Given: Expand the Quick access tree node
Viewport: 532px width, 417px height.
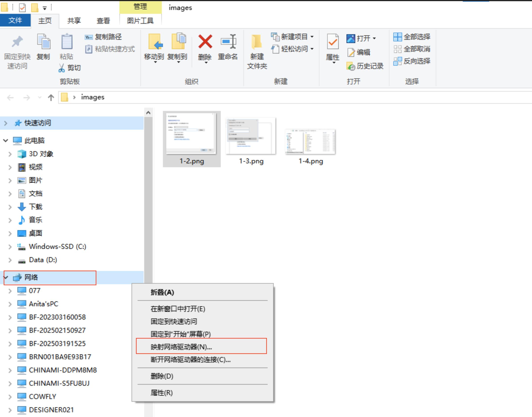Looking at the screenshot, I should [x=6, y=123].
